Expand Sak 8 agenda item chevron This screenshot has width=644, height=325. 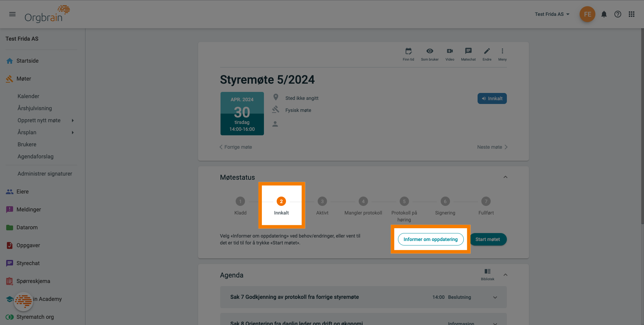pos(495,323)
